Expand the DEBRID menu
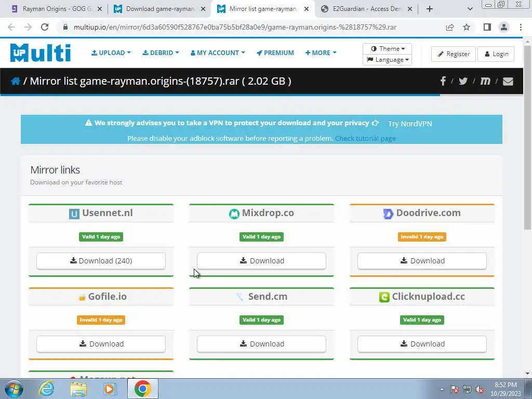Screen dimensions: 532x399 coord(161,53)
